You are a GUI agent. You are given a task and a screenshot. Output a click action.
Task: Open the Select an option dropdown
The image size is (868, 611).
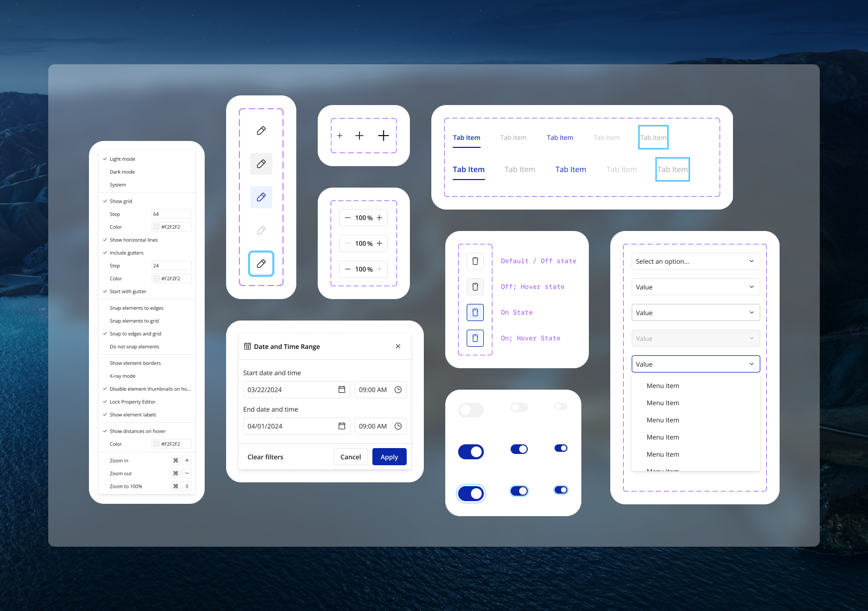pyautogui.click(x=696, y=261)
